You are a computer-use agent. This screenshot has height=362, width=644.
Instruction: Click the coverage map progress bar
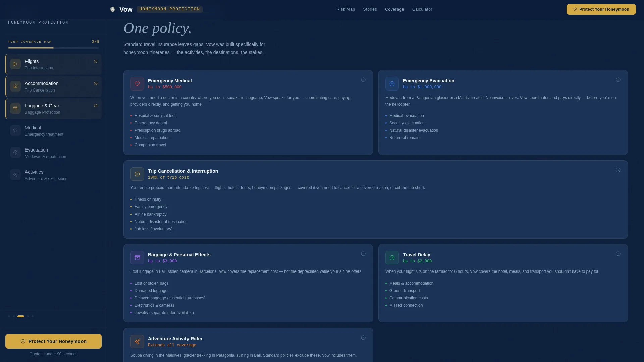click(x=53, y=48)
